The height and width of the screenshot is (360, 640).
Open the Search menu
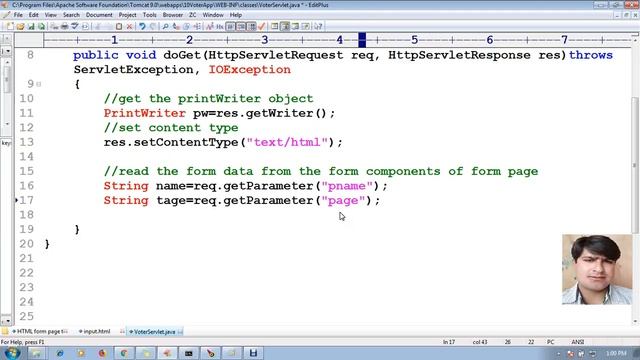pyautogui.click(x=71, y=15)
